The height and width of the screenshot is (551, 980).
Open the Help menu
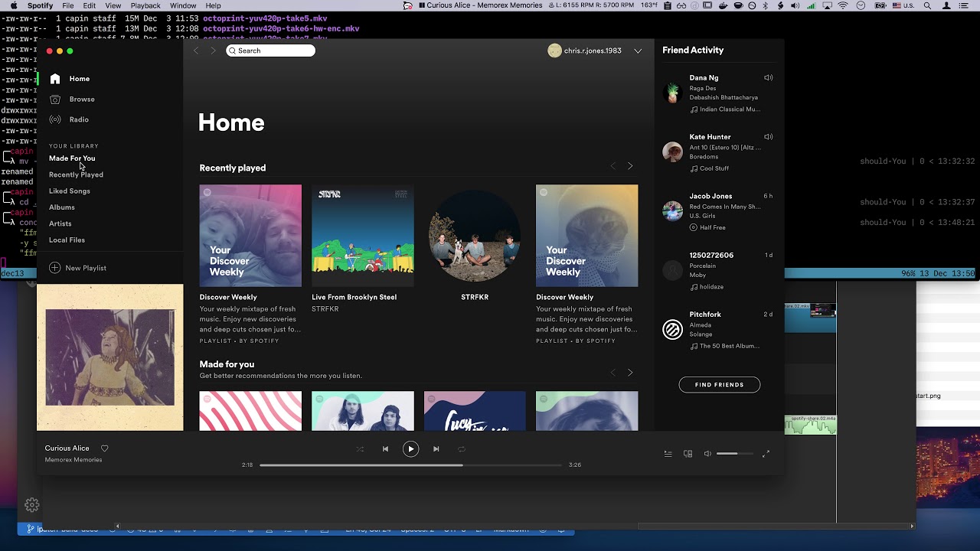[213, 5]
